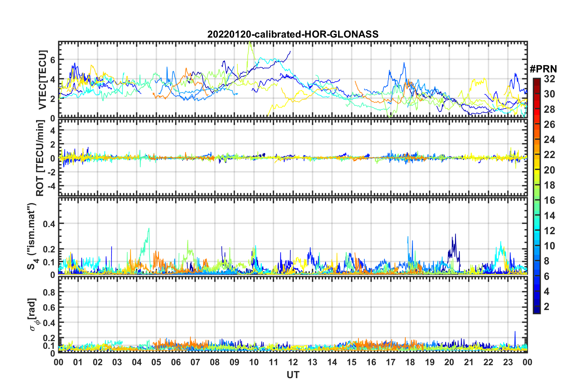Click x-axis tick label 06
This screenshot has height=392, width=586.
tap(176, 362)
